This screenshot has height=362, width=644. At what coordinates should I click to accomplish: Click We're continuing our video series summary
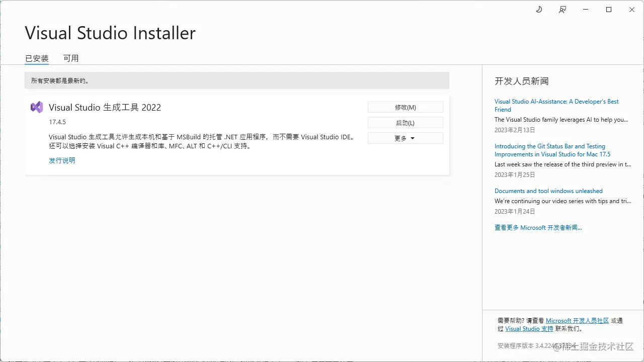(x=563, y=201)
